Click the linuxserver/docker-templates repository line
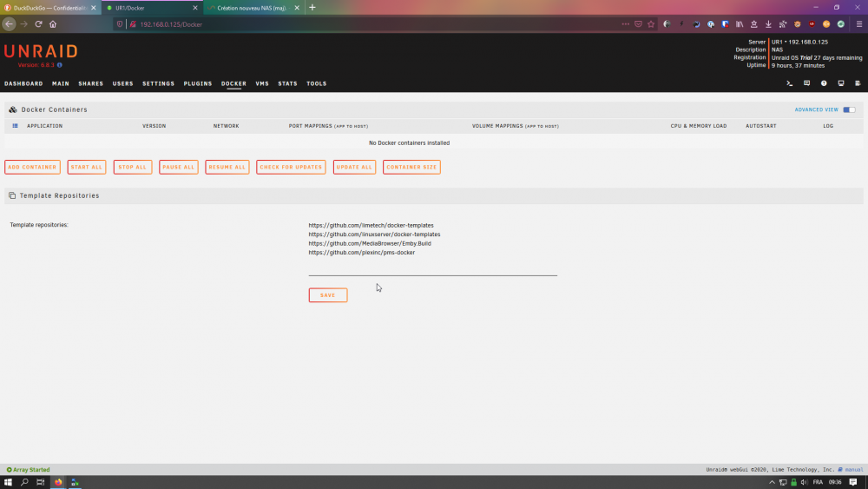The image size is (868, 489). 374,235
